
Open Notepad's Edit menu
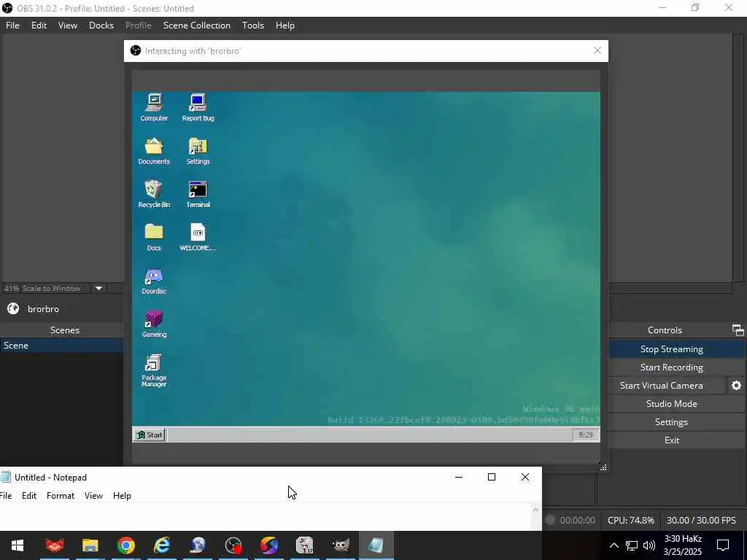click(29, 495)
